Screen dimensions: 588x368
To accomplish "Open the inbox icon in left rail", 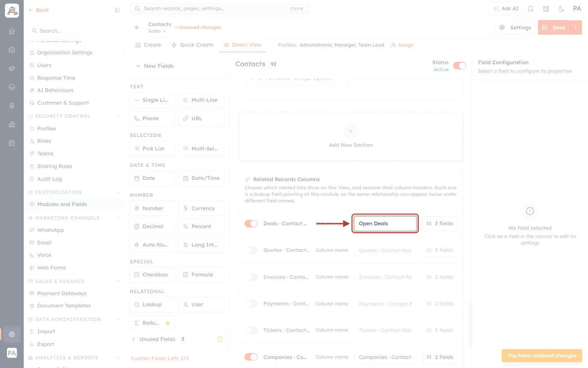I will coord(12,87).
